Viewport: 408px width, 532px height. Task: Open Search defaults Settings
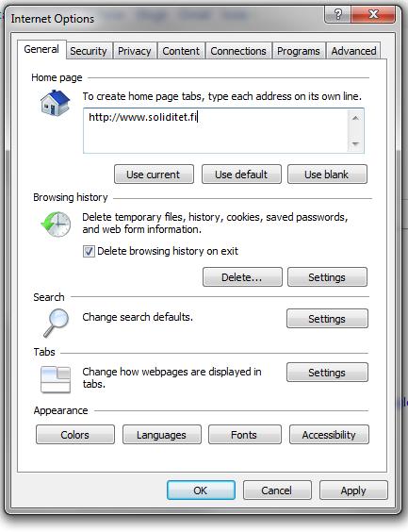click(x=327, y=319)
